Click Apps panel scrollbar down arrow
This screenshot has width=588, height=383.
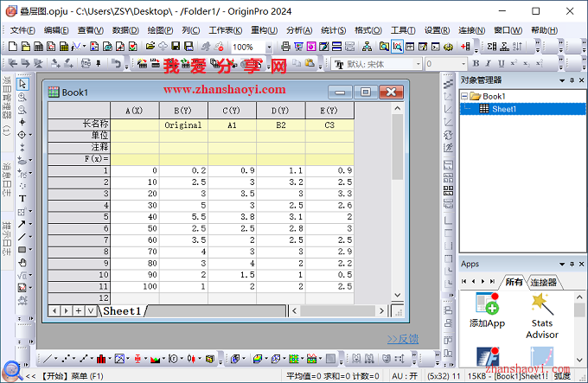pyautogui.click(x=579, y=360)
